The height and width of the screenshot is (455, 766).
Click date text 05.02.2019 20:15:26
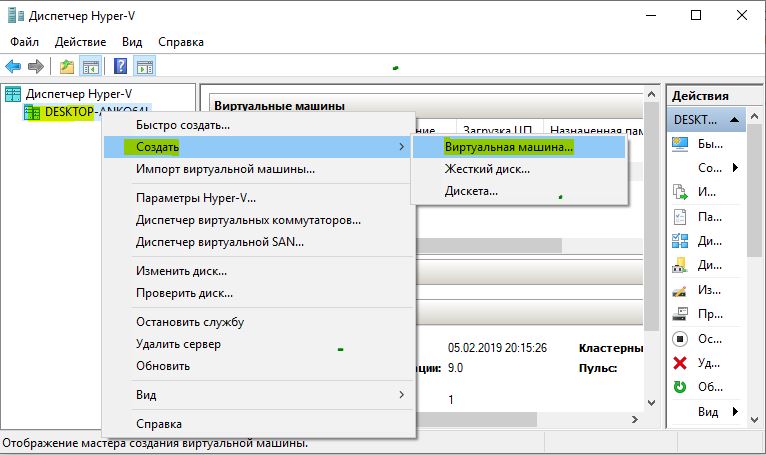[x=497, y=348]
